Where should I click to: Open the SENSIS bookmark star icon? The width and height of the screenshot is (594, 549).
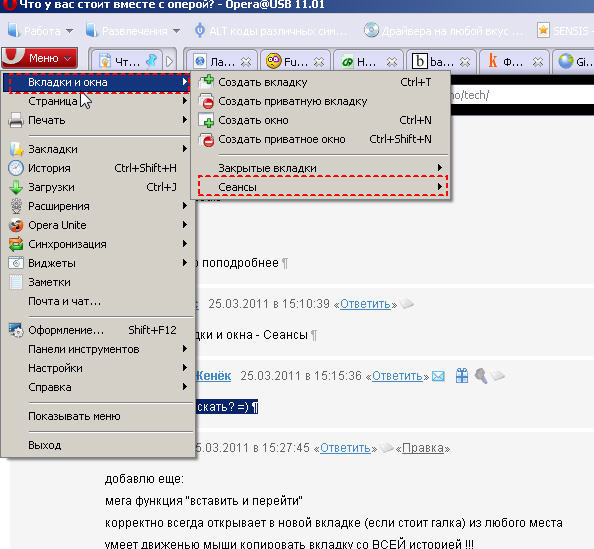pyautogui.click(x=543, y=30)
